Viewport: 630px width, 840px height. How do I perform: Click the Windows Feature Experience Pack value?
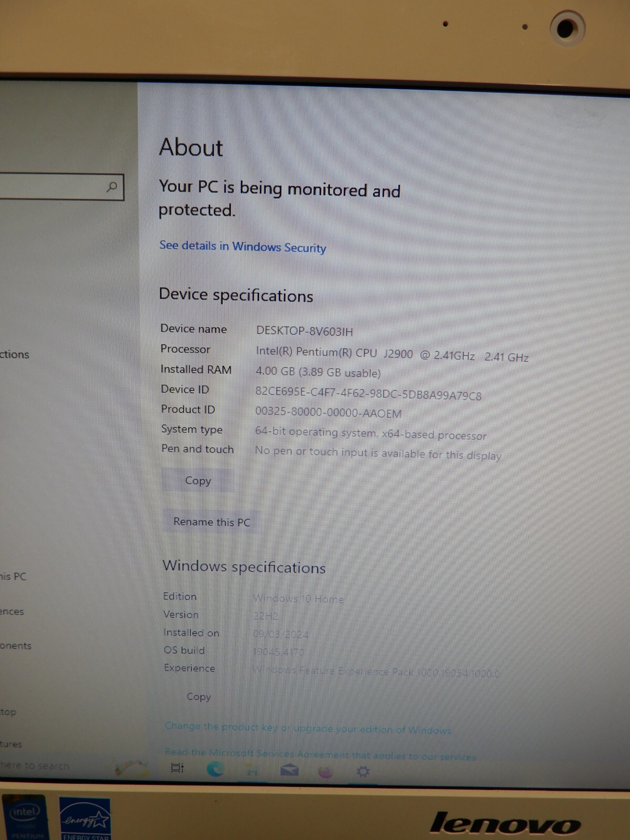point(376,671)
